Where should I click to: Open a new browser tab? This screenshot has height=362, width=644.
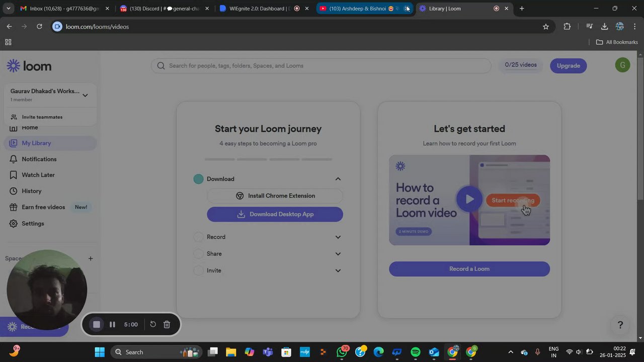pos(522,9)
